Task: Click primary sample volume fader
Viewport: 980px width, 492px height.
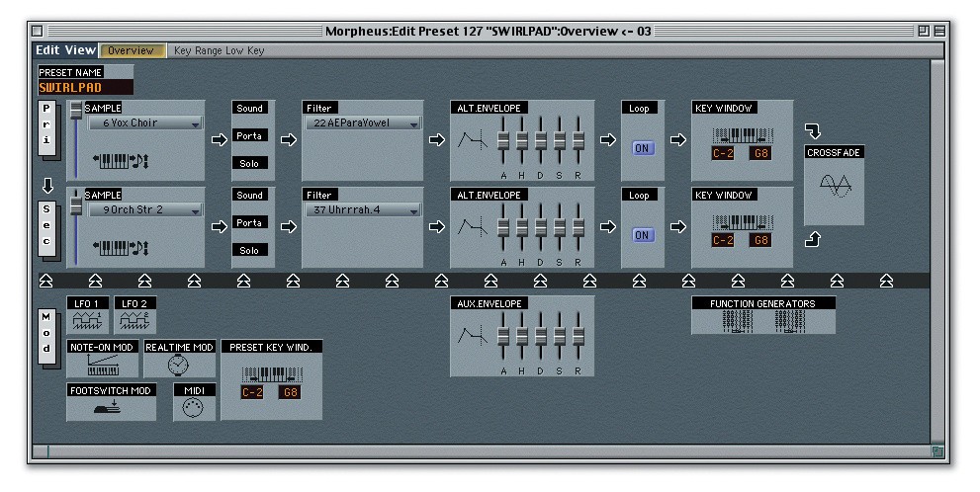Action: click(x=76, y=139)
